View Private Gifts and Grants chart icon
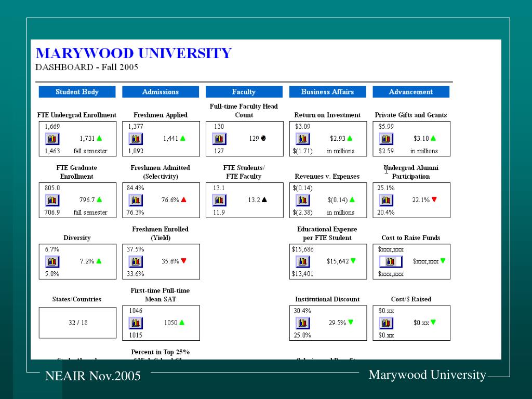This screenshot has height=399, width=532. (386, 138)
